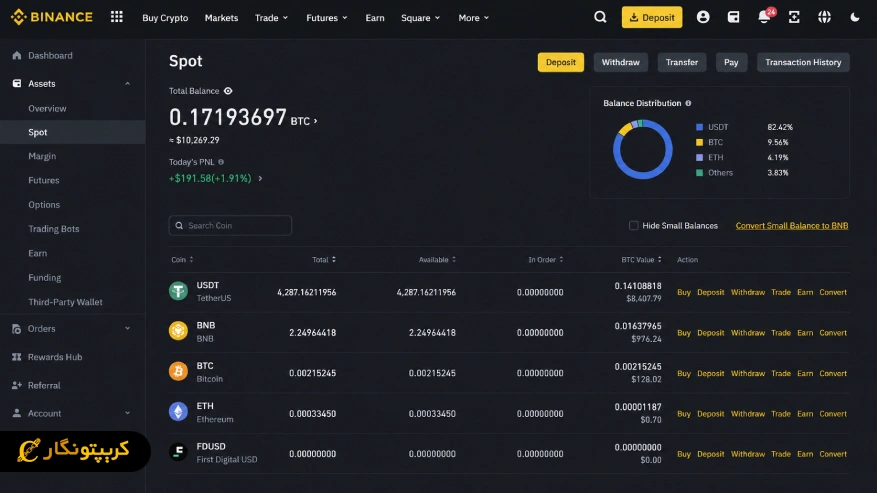The image size is (877, 493).
Task: Click the Dashboard home icon in the sidebar
Action: click(x=17, y=55)
